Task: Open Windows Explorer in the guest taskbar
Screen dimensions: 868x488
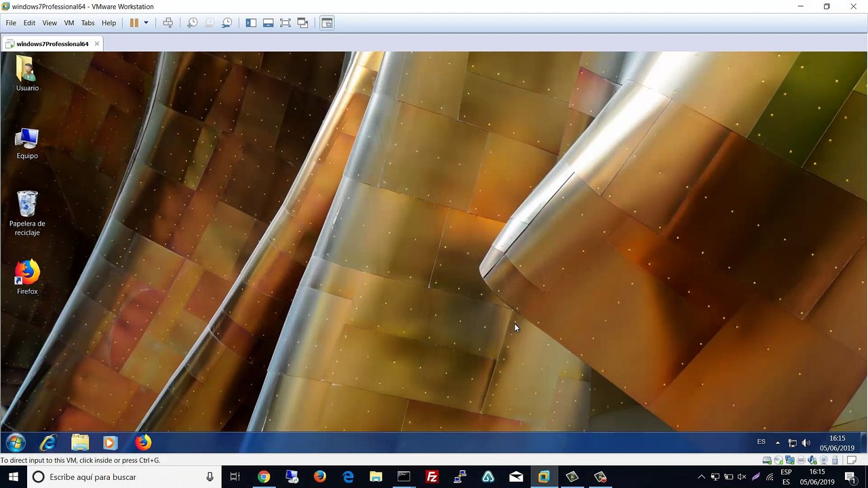Action: (80, 443)
